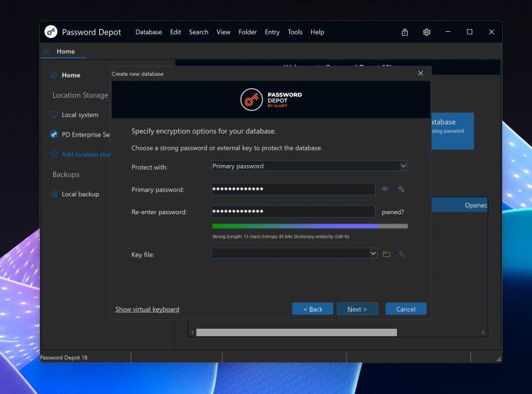The image size is (532, 394).
Task: Open the Help menu
Action: 317,32
